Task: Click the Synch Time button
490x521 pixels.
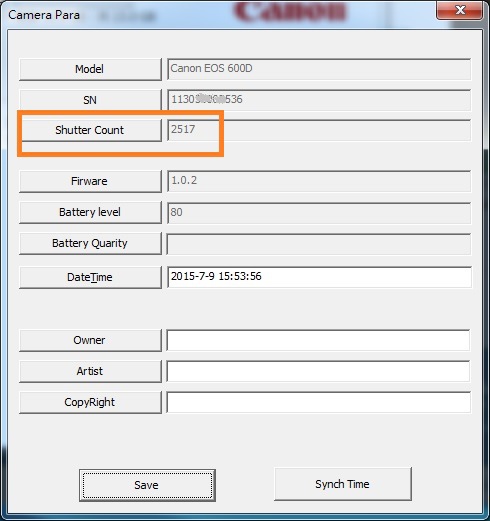Action: pyautogui.click(x=343, y=484)
